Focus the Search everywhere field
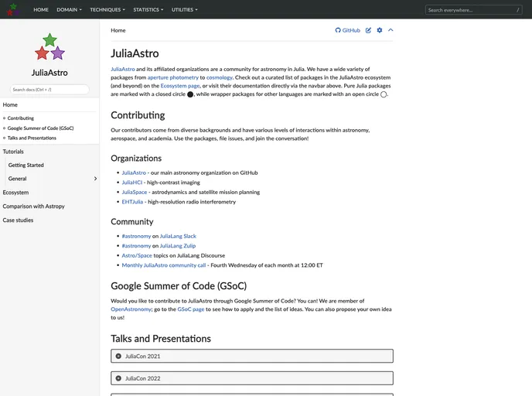Viewport: 532px width, 396px height. click(x=473, y=10)
